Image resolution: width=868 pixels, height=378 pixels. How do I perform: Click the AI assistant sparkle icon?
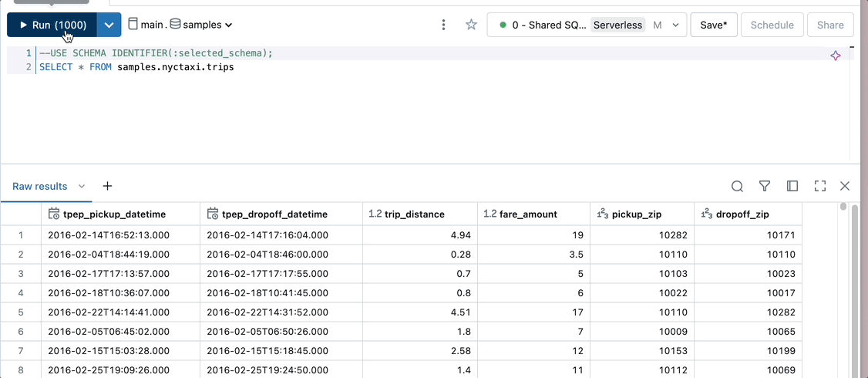pyautogui.click(x=835, y=56)
